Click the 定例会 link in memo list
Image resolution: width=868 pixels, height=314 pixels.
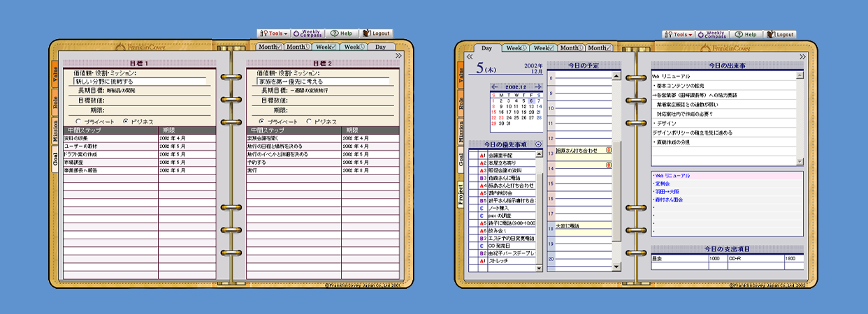664,184
